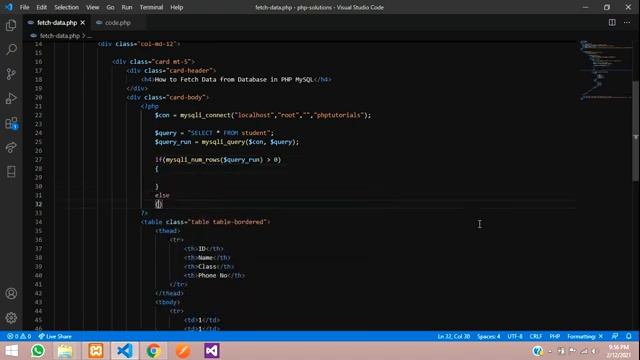Open the File menu
This screenshot has width=640, height=360.
(24, 7)
